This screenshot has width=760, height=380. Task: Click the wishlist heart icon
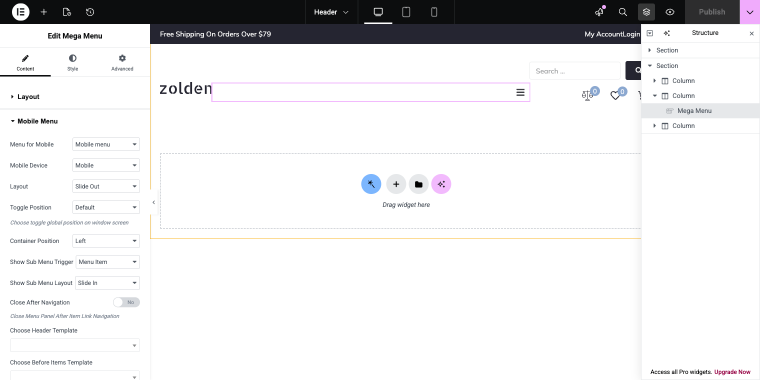(x=615, y=96)
